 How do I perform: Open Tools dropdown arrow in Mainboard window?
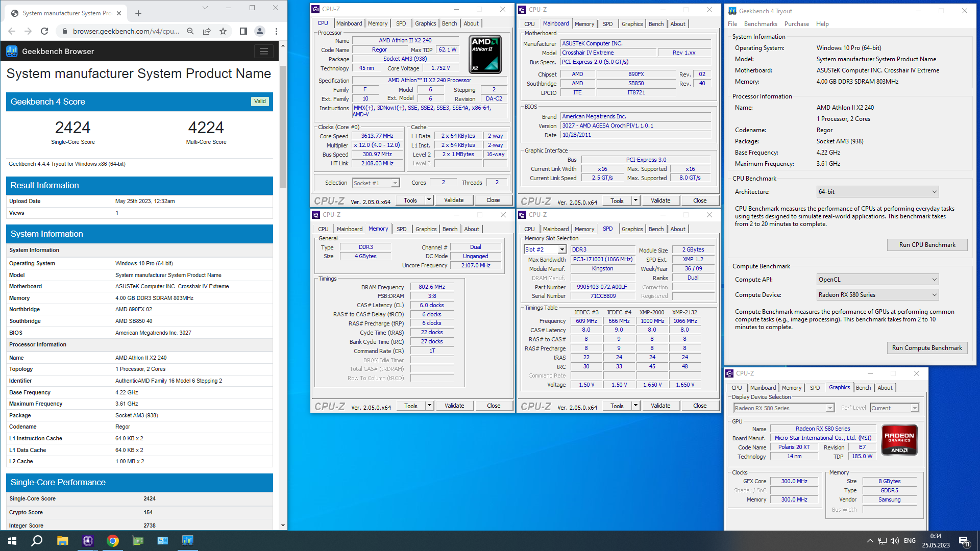click(636, 201)
